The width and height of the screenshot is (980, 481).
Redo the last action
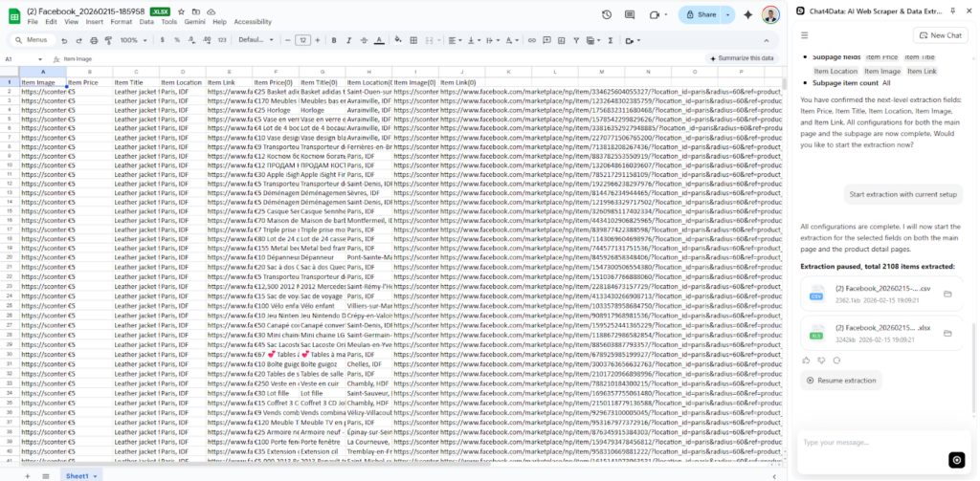78,40
